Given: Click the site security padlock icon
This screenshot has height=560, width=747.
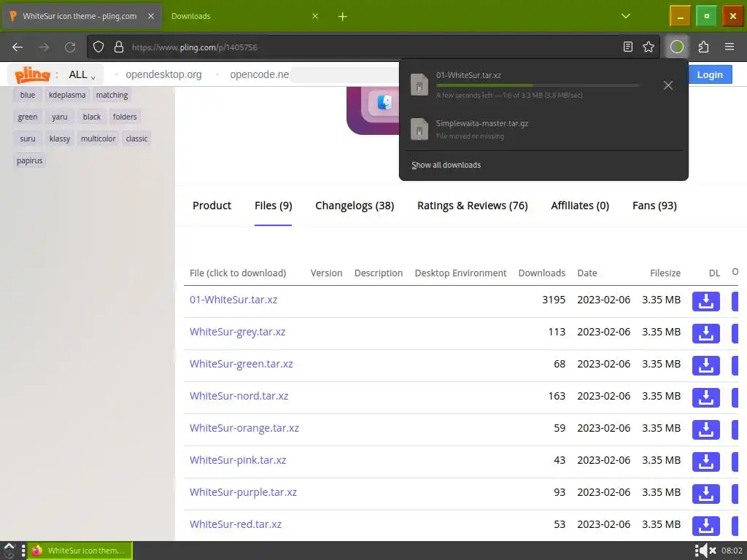Looking at the screenshot, I should (119, 47).
